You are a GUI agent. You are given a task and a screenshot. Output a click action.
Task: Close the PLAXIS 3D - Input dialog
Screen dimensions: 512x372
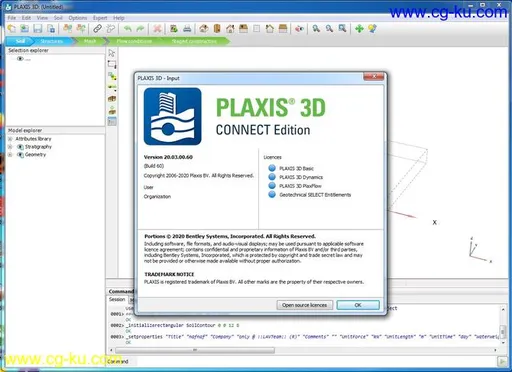click(x=374, y=77)
